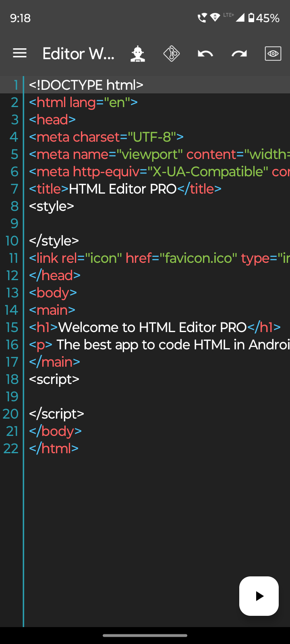Image resolution: width=290 pixels, height=644 pixels.
Task: Toggle the eye preview icon
Action: [x=273, y=54]
